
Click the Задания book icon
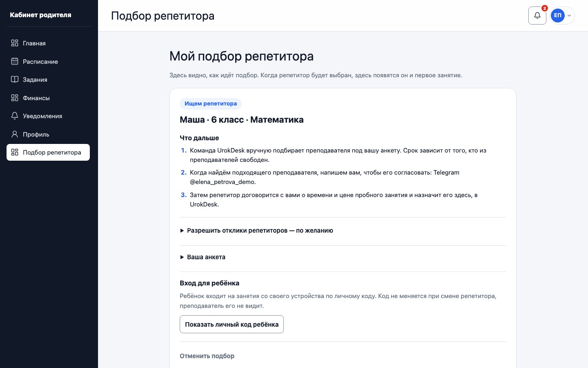pos(15,79)
